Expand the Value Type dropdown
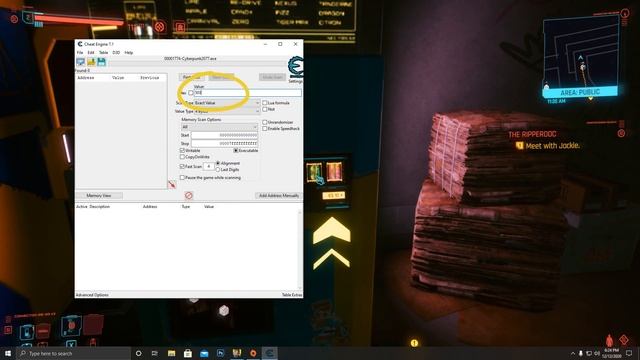Image resolution: width=640 pixels, height=360 pixels. pos(227,111)
